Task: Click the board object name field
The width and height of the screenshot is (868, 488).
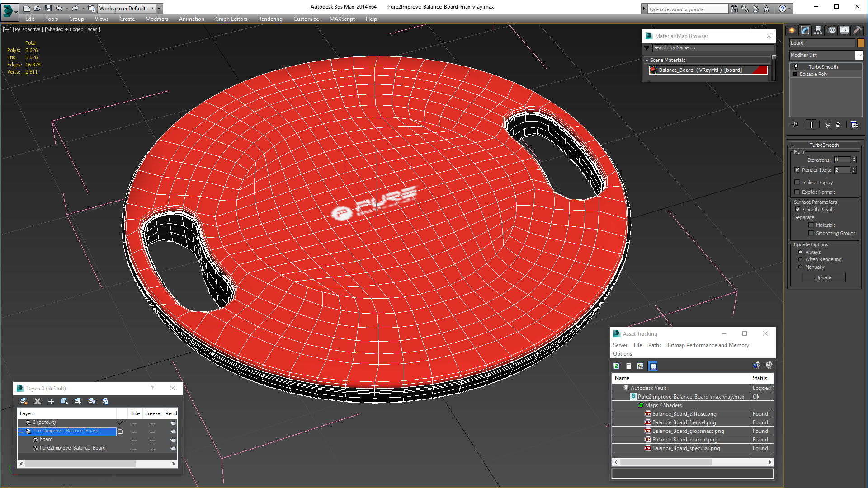Action: pyautogui.click(x=822, y=43)
